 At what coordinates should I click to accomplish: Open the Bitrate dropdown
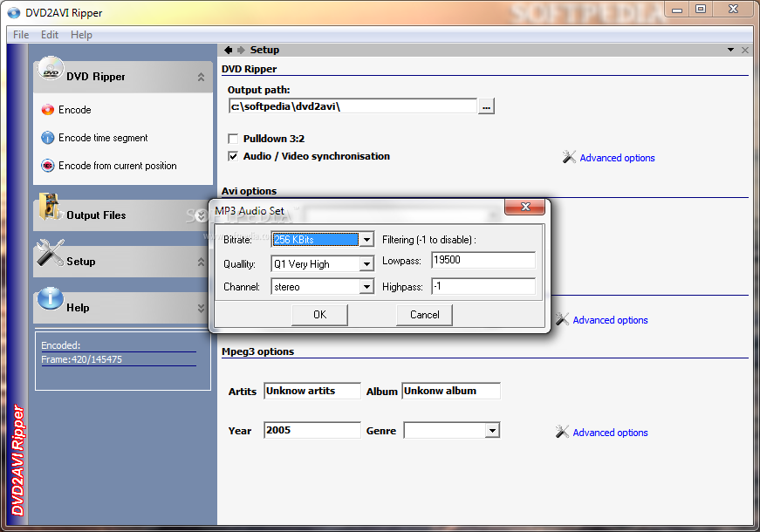click(367, 239)
